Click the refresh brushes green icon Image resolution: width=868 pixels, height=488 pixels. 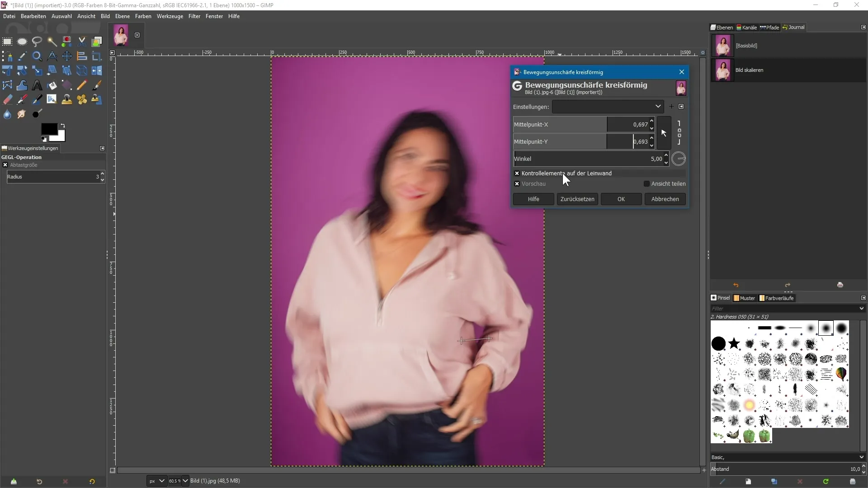click(x=826, y=482)
